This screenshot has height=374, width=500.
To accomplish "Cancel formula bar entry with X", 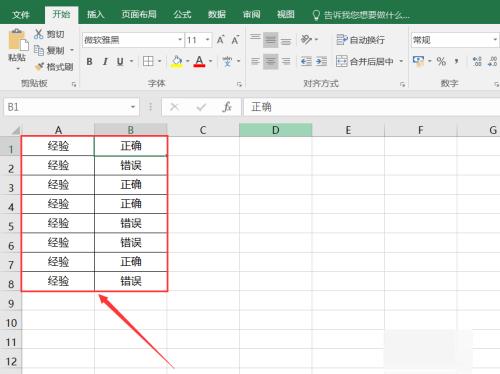I will 174,107.
